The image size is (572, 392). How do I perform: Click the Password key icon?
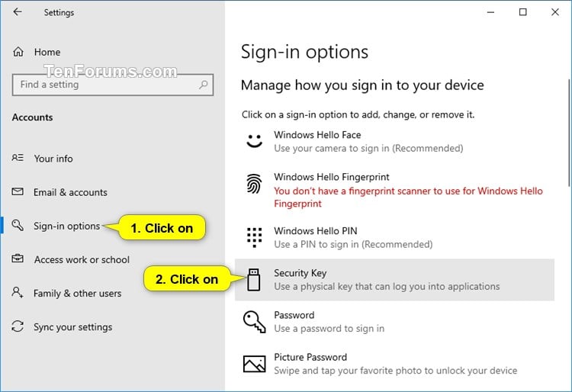[x=254, y=321]
